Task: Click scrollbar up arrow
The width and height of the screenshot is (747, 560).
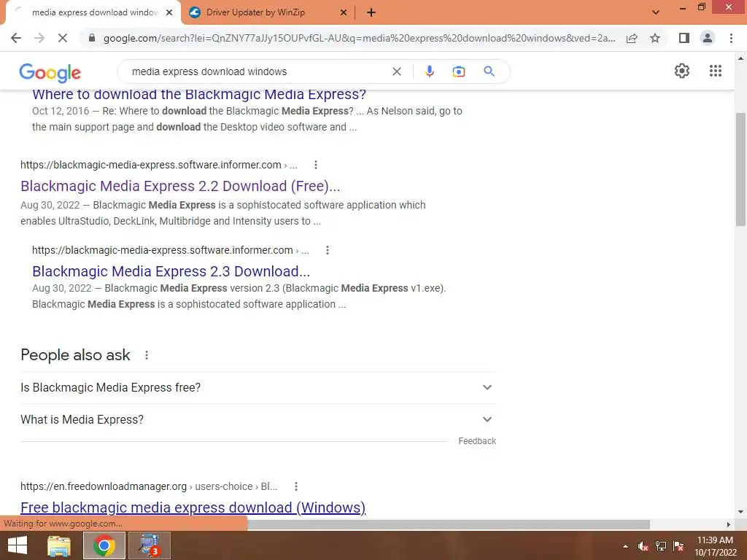Action: point(740,58)
